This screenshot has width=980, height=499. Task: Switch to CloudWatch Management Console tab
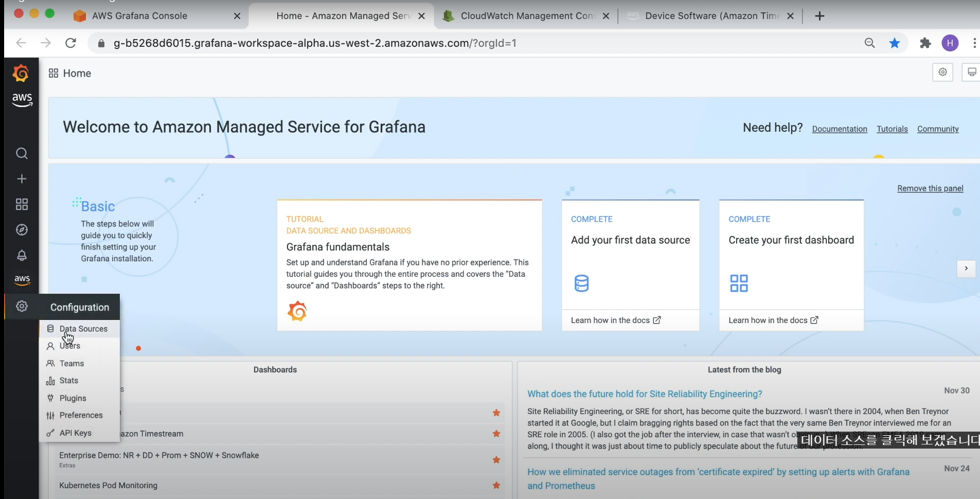(x=528, y=16)
